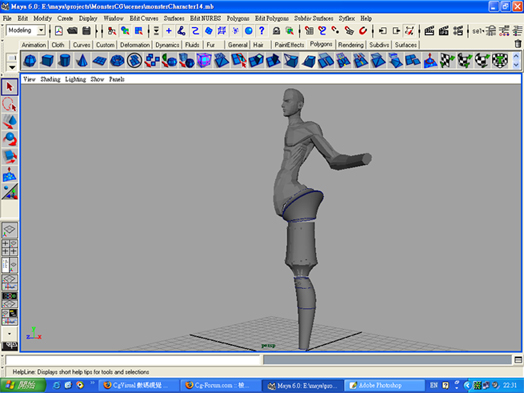Create a polygon torus from shelf

[117, 60]
